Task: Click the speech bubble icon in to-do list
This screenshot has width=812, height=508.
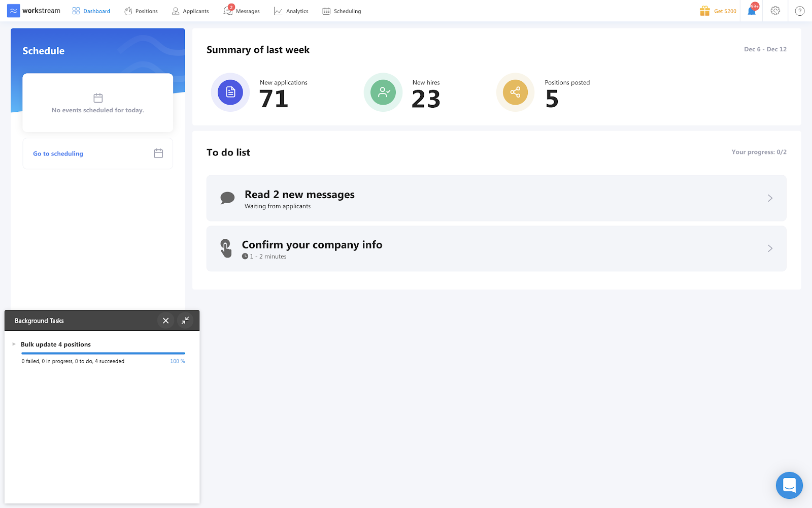Action: pyautogui.click(x=227, y=198)
